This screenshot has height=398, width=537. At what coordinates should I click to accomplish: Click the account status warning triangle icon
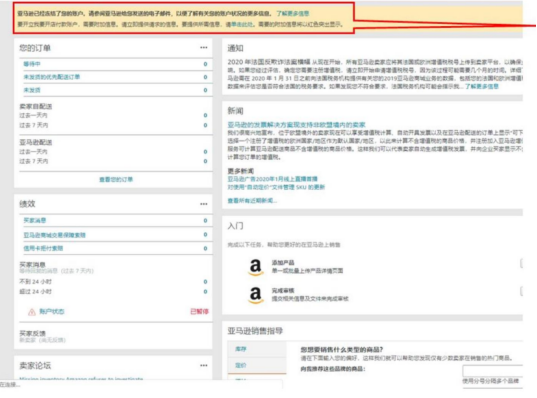click(x=32, y=312)
